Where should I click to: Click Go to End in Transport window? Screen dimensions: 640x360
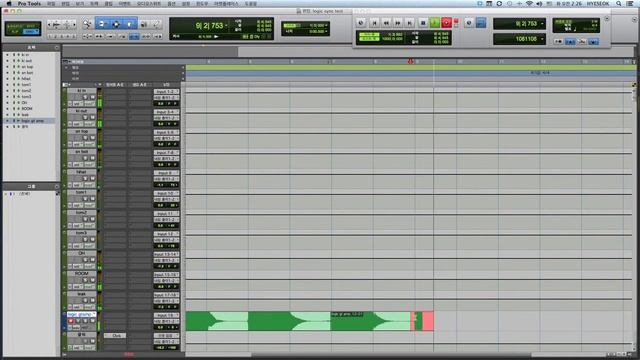pos(410,23)
